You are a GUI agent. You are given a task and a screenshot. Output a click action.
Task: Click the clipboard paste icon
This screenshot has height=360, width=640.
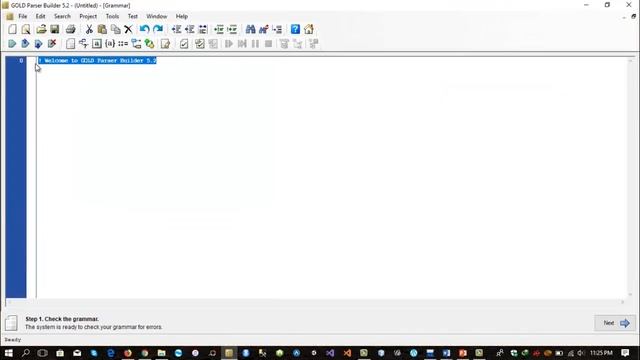pos(102,29)
